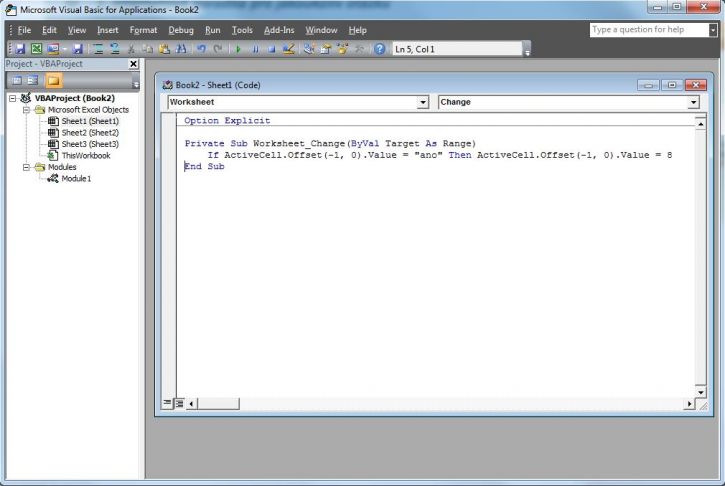
Task: Click Private Sub Worksheet_Change line
Action: click(x=330, y=144)
